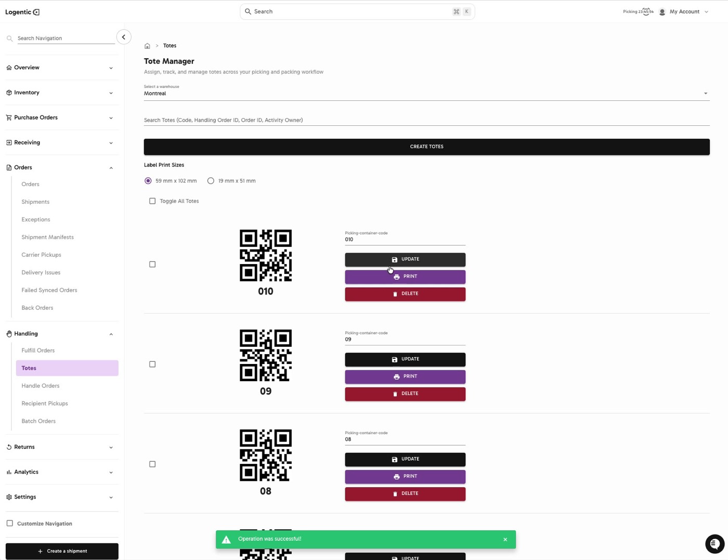This screenshot has height=560, width=728.
Task: Click the Overview house icon in sidebar
Action: (9, 68)
